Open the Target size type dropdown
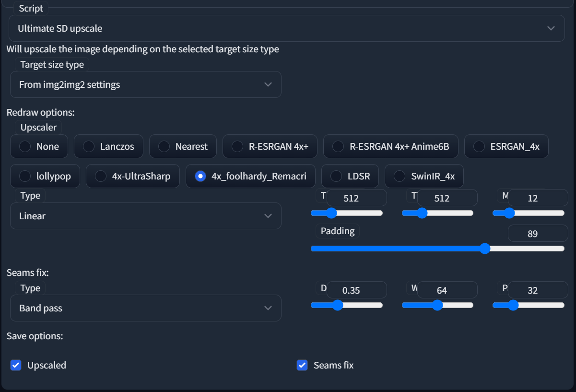 click(146, 84)
